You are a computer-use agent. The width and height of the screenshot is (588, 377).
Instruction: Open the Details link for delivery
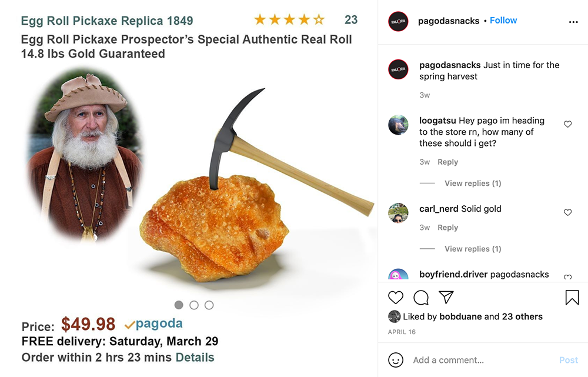[x=195, y=357]
